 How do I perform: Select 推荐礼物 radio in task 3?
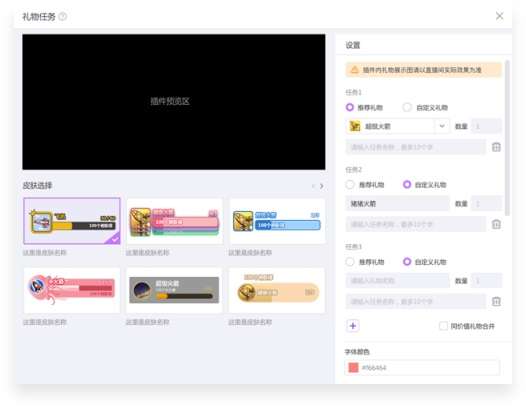[350, 262]
